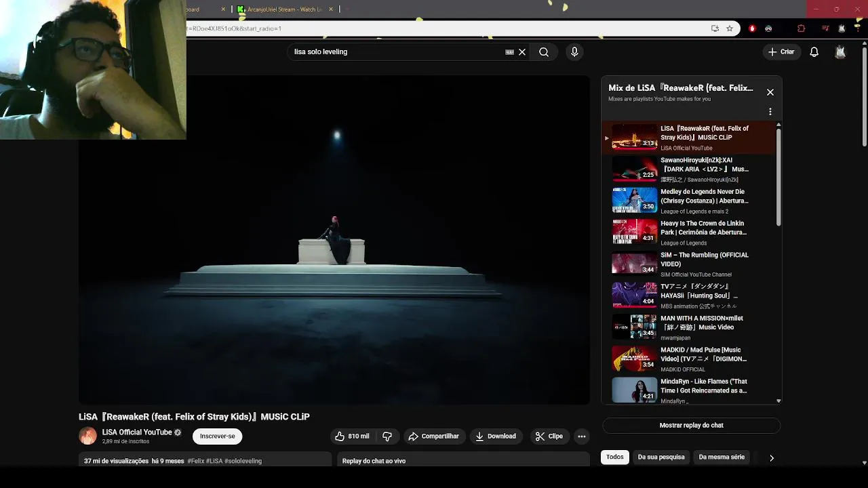Click the #sololeveling hashtag link

(243, 461)
